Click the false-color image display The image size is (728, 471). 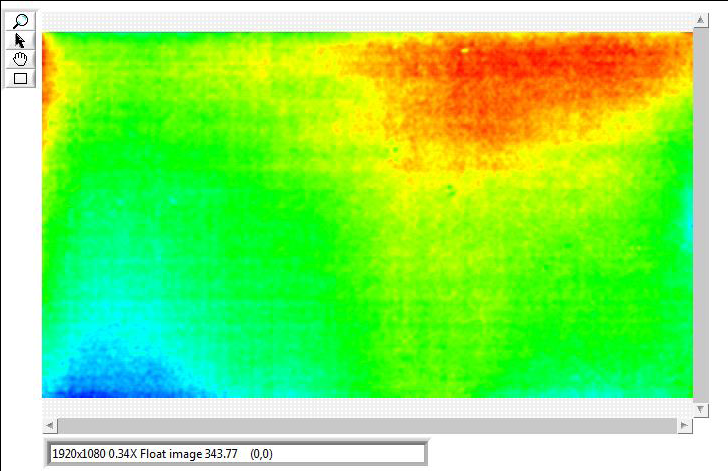point(367,215)
